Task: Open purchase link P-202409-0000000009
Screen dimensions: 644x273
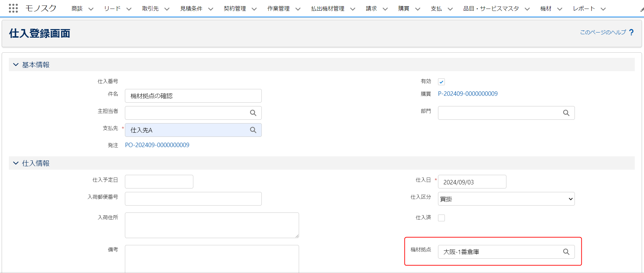Action: 467,94
